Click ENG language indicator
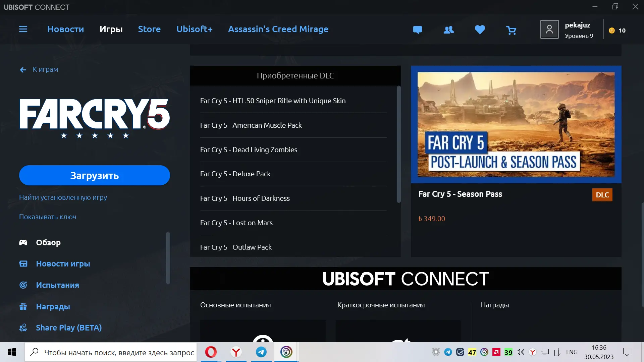Viewport: 644px width, 362px height. pyautogui.click(x=572, y=352)
